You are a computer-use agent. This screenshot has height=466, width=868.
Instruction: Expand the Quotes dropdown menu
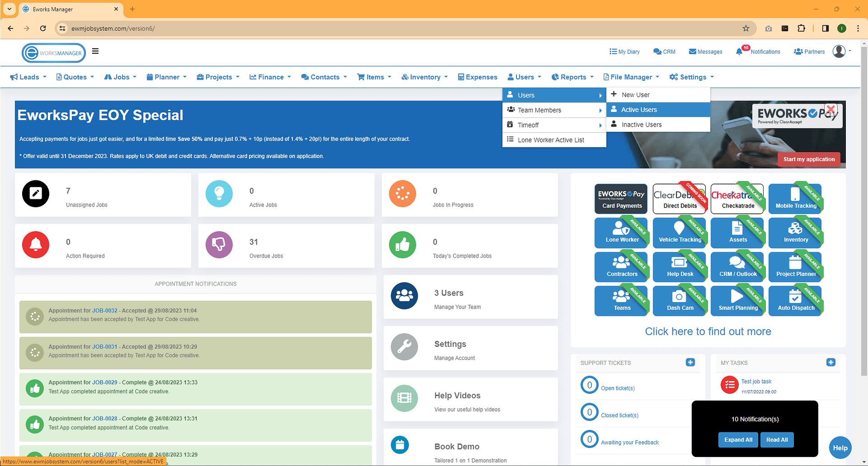[x=75, y=77]
